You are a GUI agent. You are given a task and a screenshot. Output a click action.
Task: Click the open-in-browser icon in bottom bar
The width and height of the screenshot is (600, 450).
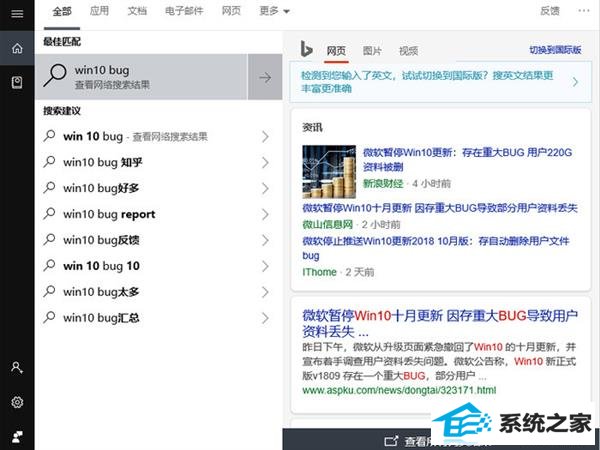click(x=391, y=441)
